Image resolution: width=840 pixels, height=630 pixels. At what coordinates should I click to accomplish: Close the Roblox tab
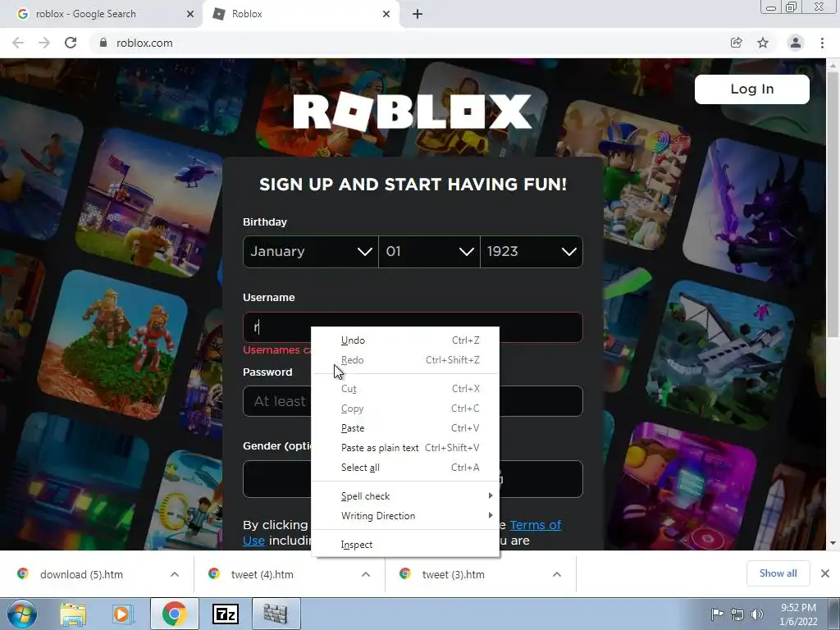(386, 14)
